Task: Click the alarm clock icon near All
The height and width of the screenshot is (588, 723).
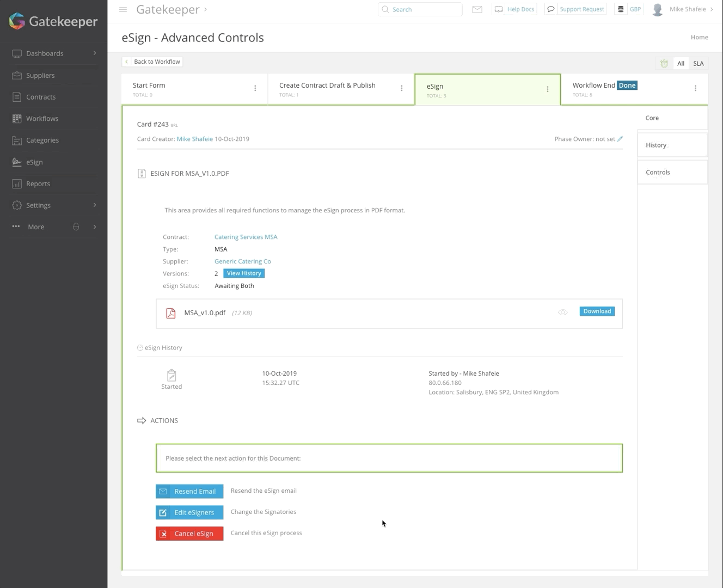Action: (x=664, y=64)
